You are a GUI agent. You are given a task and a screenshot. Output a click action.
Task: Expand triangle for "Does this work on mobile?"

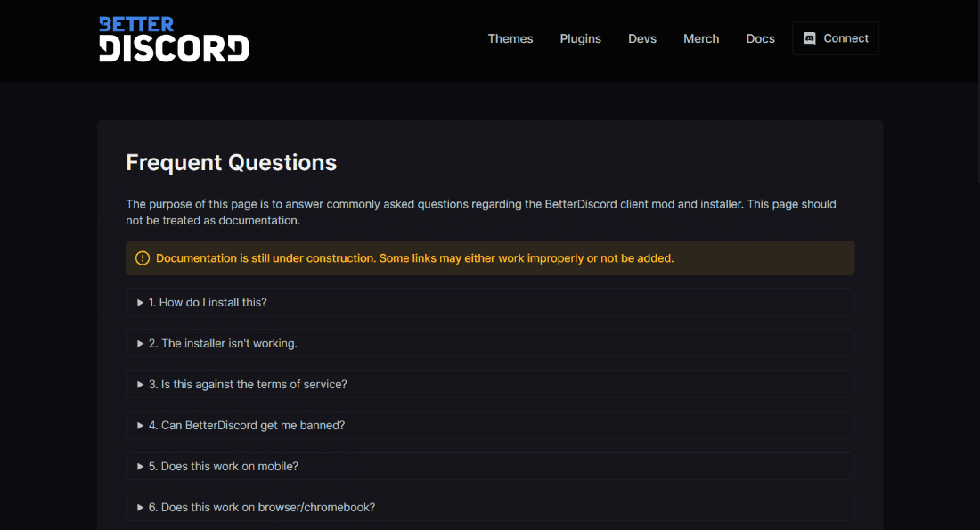pos(140,466)
